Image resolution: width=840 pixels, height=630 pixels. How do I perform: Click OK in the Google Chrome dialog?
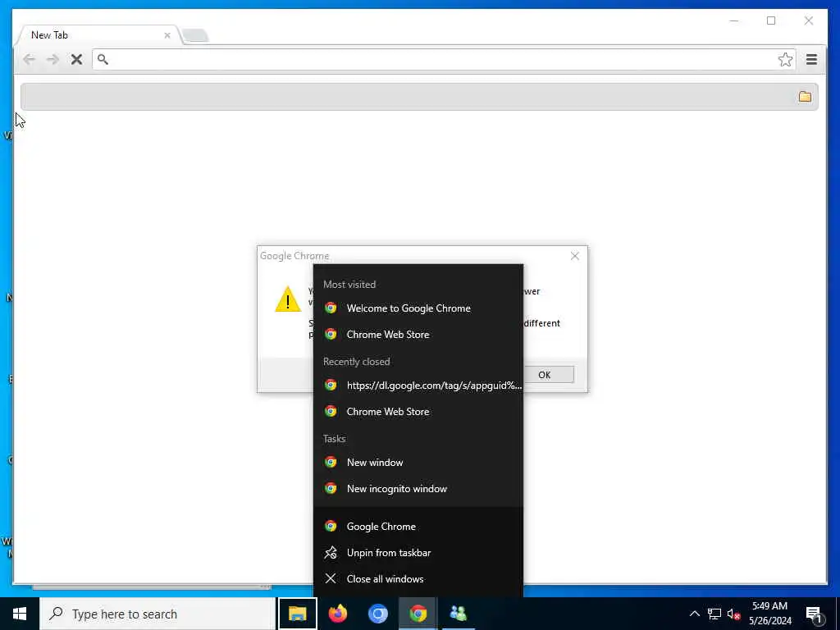coord(545,375)
